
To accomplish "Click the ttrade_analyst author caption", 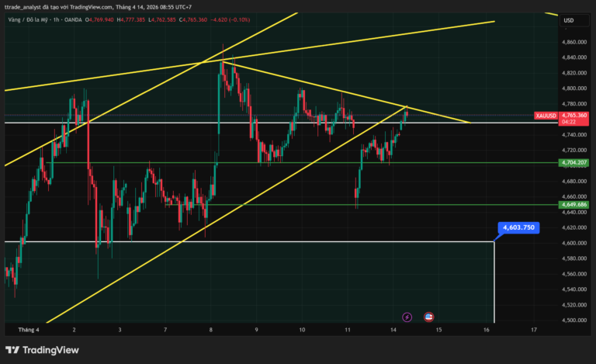I will [98, 7].
